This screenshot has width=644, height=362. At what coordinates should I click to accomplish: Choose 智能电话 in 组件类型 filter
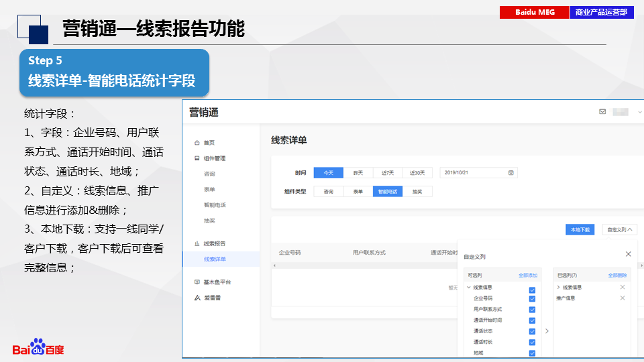pyautogui.click(x=388, y=192)
